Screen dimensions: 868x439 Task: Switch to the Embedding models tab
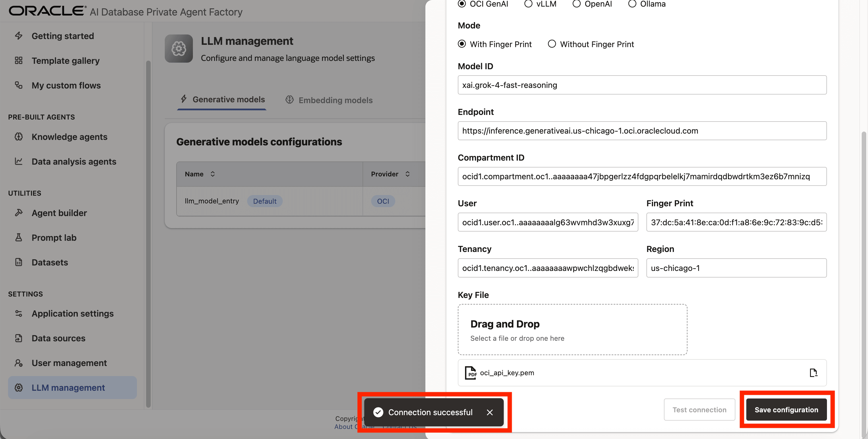329,100
